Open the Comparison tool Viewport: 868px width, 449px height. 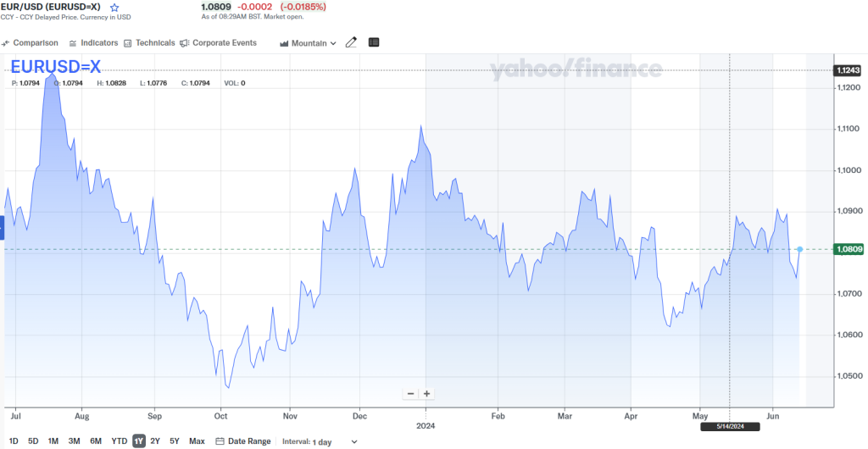pos(31,43)
